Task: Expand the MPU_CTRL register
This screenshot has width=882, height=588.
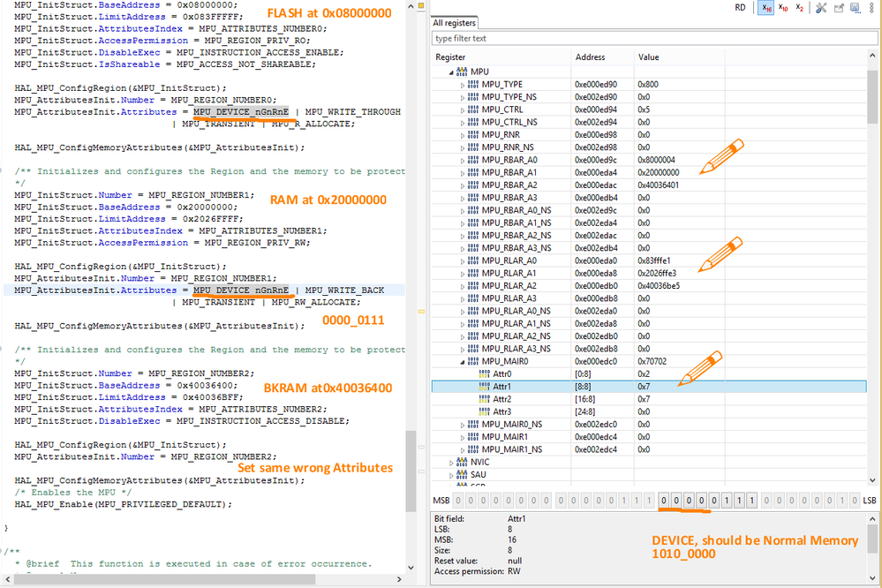Action: click(x=463, y=109)
